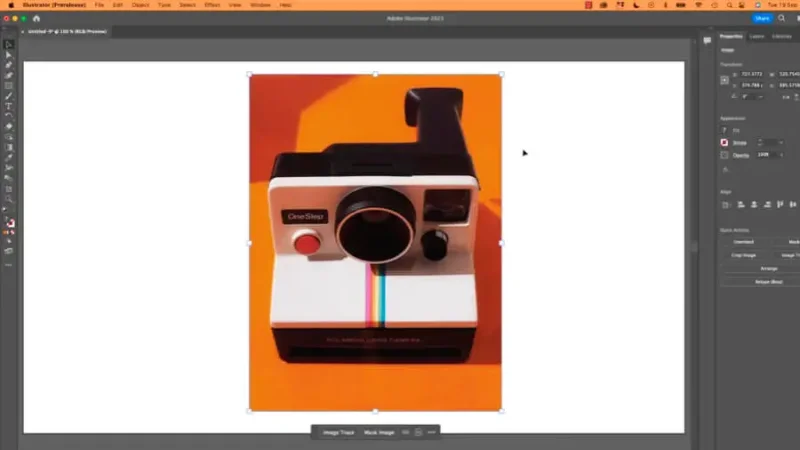Select the Eyedropper tool

pos(9,158)
